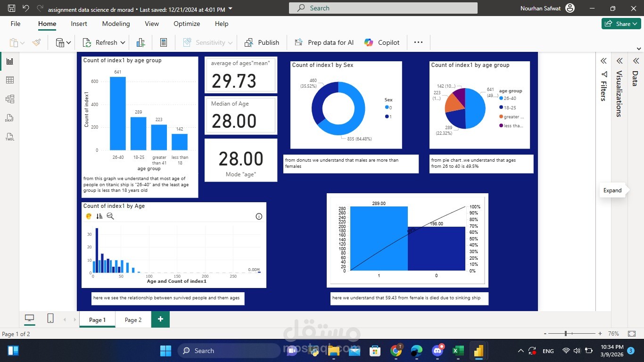Open the Page 2 tab
Viewport: 644px width, 362px height.
(133, 320)
